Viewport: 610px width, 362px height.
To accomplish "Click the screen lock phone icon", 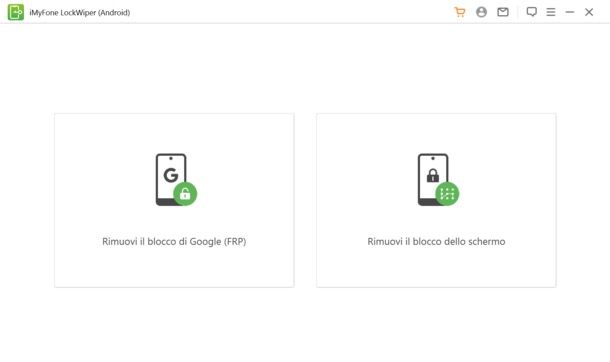I will click(438, 180).
